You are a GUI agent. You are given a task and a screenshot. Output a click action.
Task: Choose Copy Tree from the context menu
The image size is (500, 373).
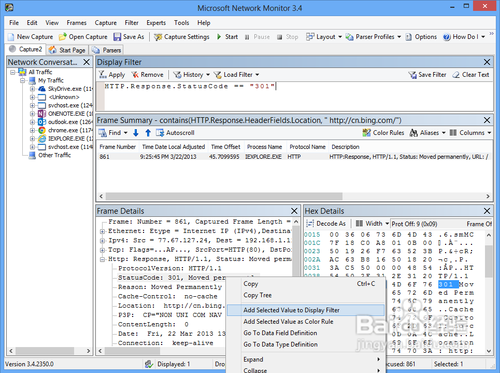[306, 295]
